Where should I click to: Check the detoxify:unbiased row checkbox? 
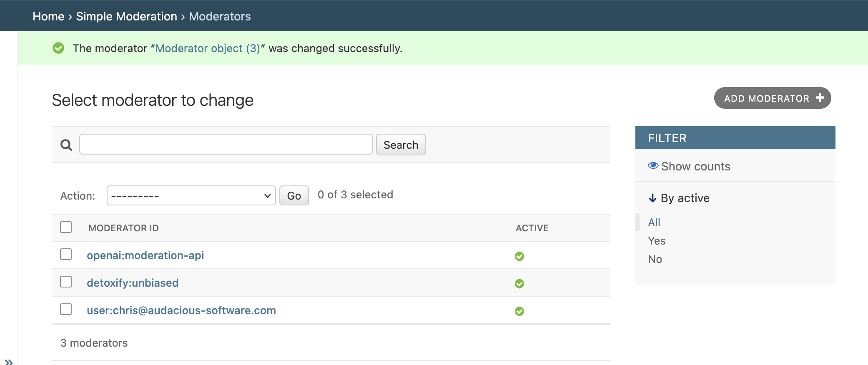coord(66,282)
